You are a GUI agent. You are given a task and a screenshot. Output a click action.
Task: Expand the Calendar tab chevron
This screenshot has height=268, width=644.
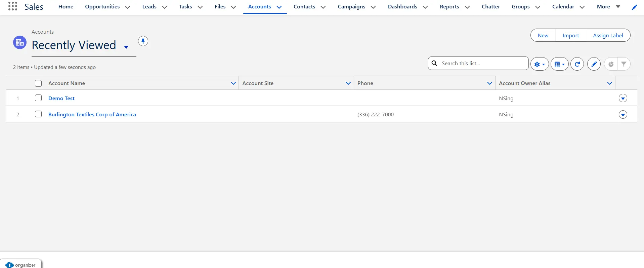point(582,7)
